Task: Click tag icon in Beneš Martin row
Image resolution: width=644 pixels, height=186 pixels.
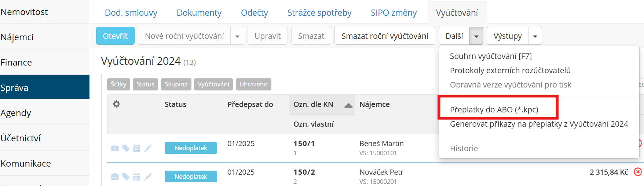Action: pos(126,148)
